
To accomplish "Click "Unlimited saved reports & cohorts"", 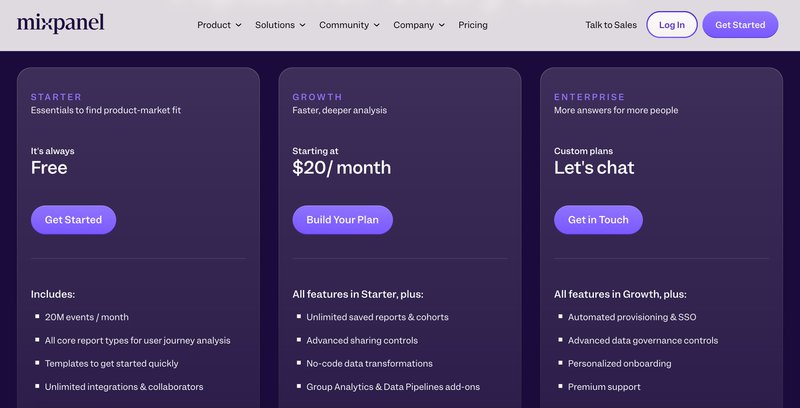I will pos(378,317).
